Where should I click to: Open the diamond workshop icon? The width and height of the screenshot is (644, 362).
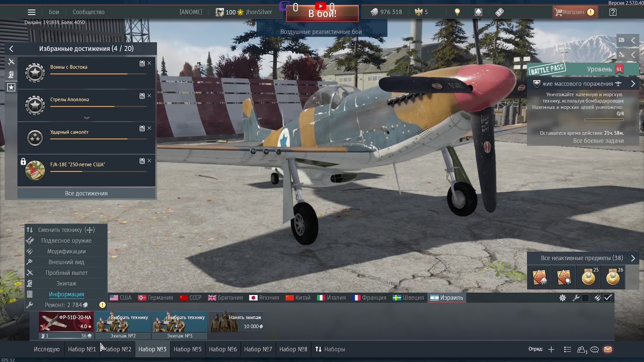click(478, 12)
